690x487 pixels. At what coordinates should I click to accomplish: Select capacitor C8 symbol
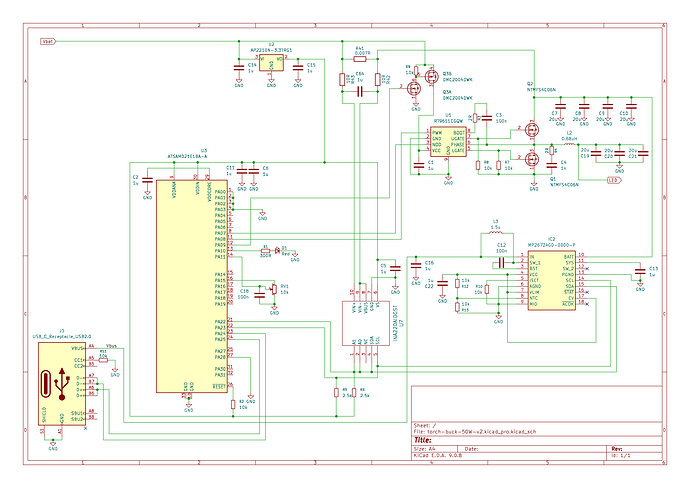click(x=584, y=106)
